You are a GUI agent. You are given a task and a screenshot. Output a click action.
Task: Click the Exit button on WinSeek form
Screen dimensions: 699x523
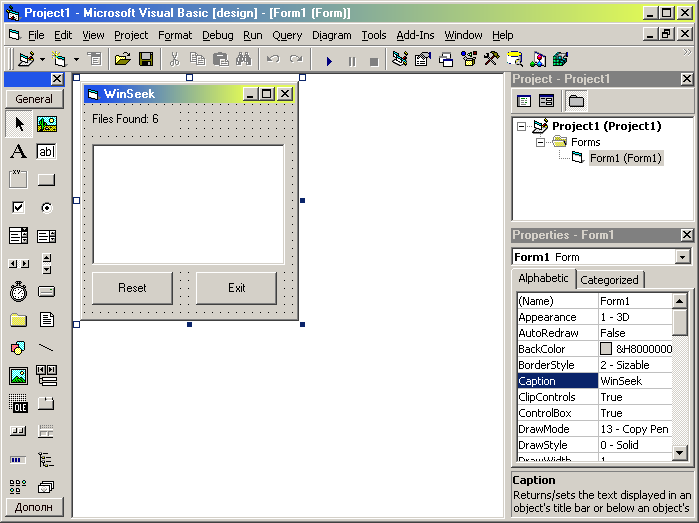click(x=236, y=288)
